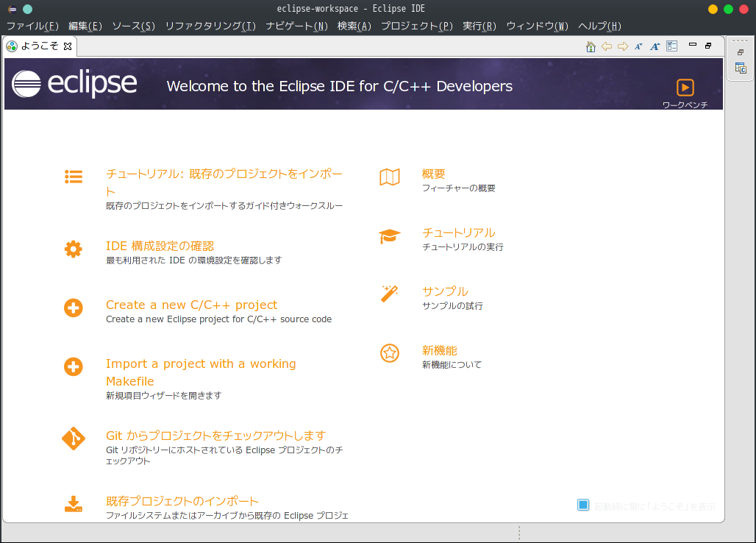The image size is (756, 543).
Task: Click the list icon beside the import tutorial
Action: pos(74,177)
